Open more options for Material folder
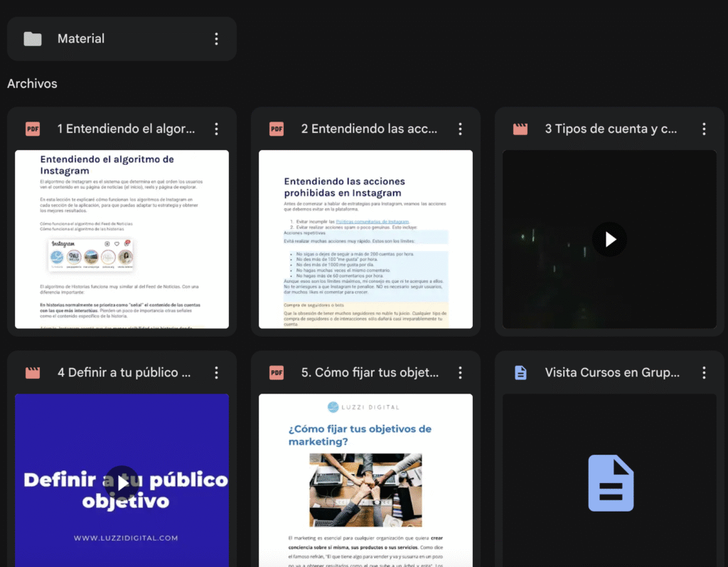This screenshot has height=567, width=728. 216,39
